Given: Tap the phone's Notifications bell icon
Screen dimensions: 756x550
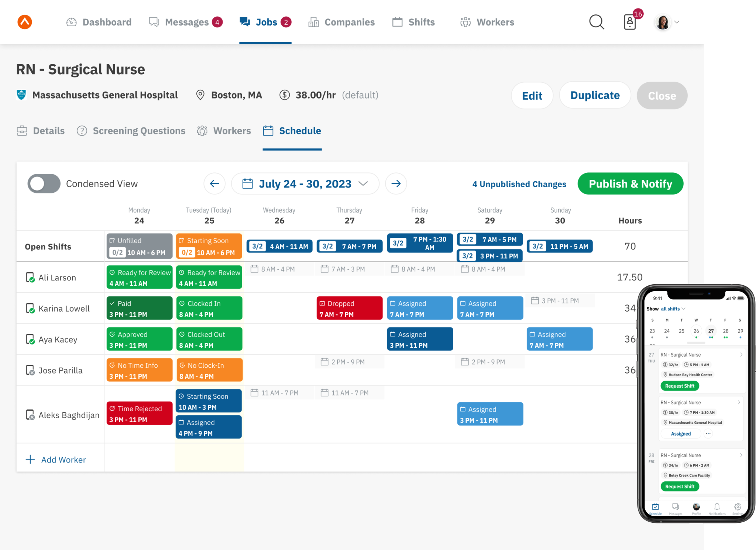Looking at the screenshot, I should click(717, 506).
